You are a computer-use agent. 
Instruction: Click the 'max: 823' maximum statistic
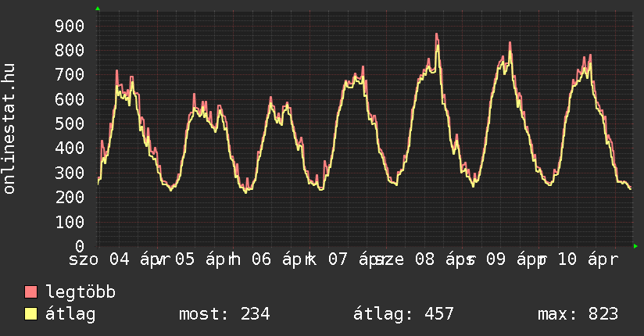pyautogui.click(x=578, y=314)
